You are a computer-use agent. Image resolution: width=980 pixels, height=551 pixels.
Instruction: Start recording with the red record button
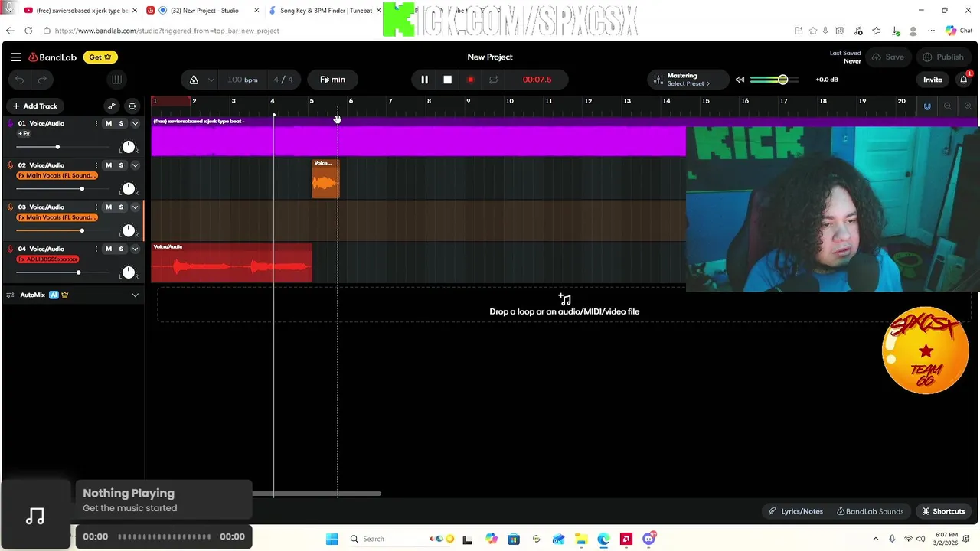[x=470, y=80]
